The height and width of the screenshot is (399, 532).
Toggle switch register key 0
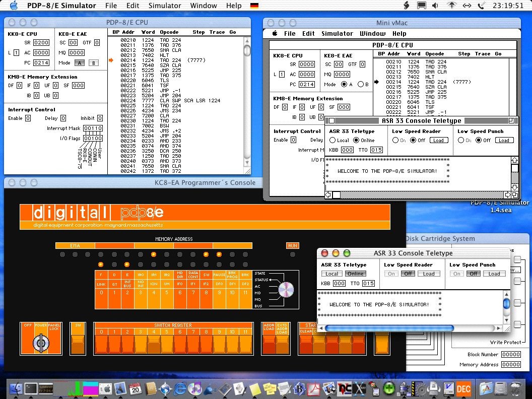(101, 345)
